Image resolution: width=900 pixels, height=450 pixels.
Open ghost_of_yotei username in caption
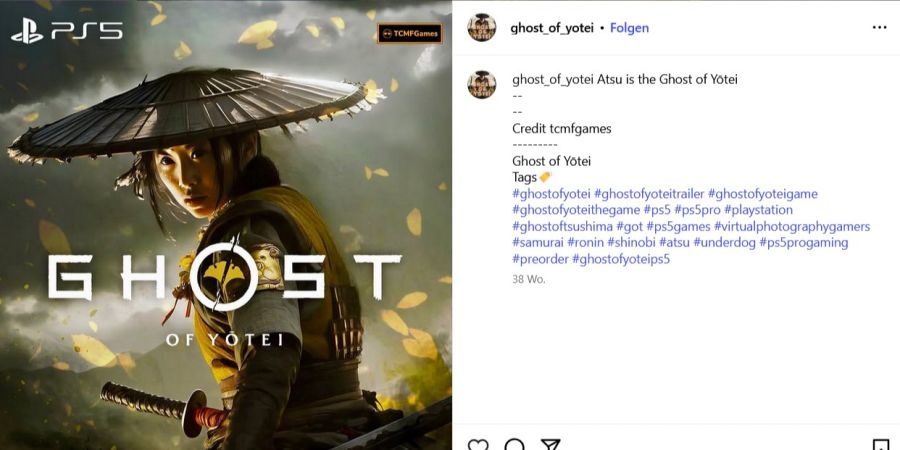553,80
